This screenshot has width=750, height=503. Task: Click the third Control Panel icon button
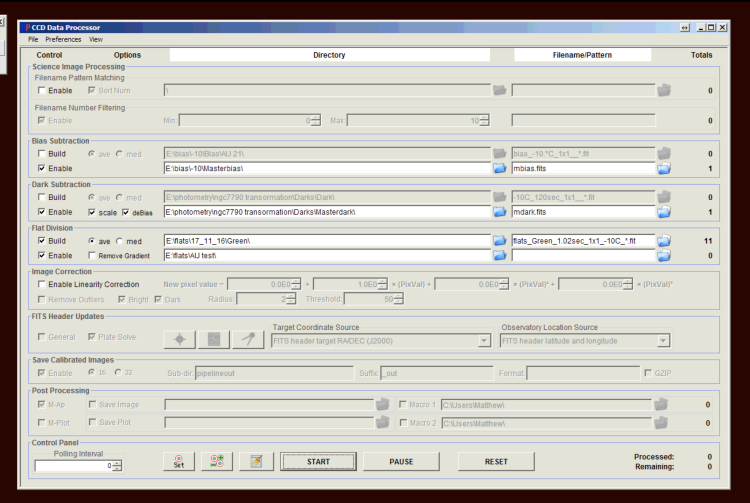click(254, 461)
